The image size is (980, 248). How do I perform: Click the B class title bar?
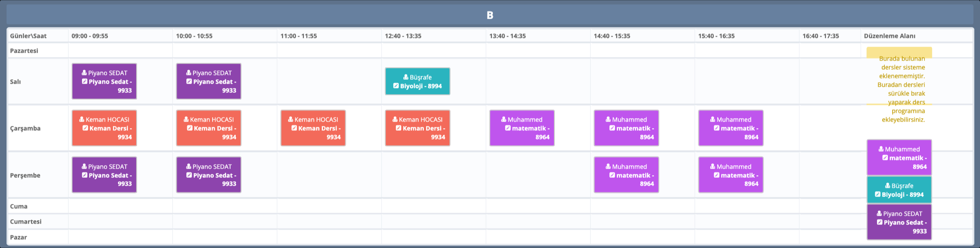[x=490, y=15]
